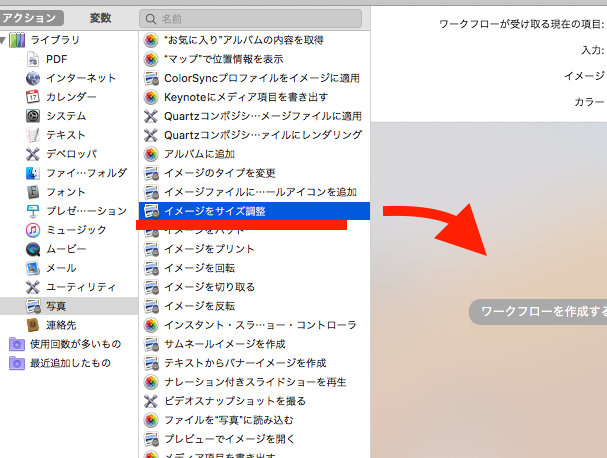This screenshot has height=458, width=607.
Task: Click the 名前 search field
Action: tap(250, 19)
